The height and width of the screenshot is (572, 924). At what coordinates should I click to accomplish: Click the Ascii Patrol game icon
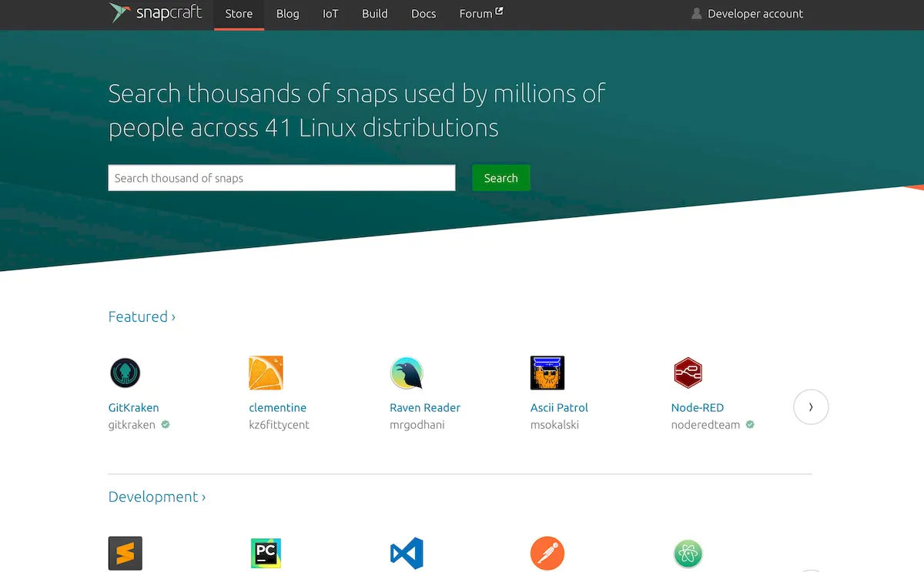547,373
